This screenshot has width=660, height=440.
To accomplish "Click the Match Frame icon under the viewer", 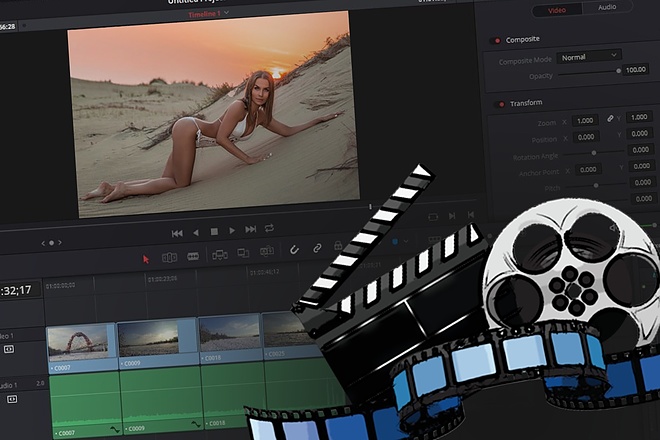I will coord(433,217).
